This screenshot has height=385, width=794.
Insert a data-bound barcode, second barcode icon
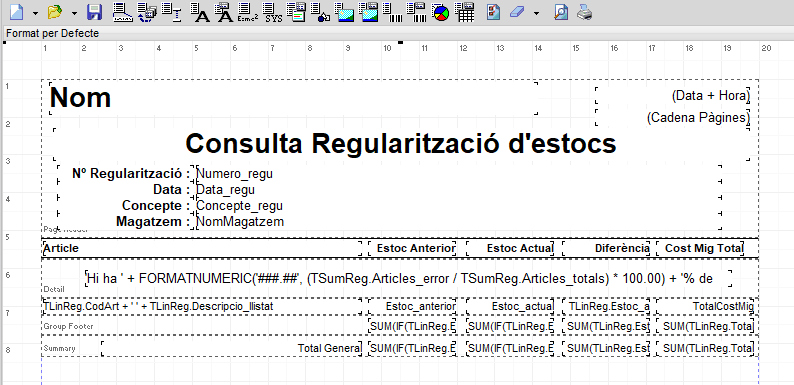coord(417,12)
